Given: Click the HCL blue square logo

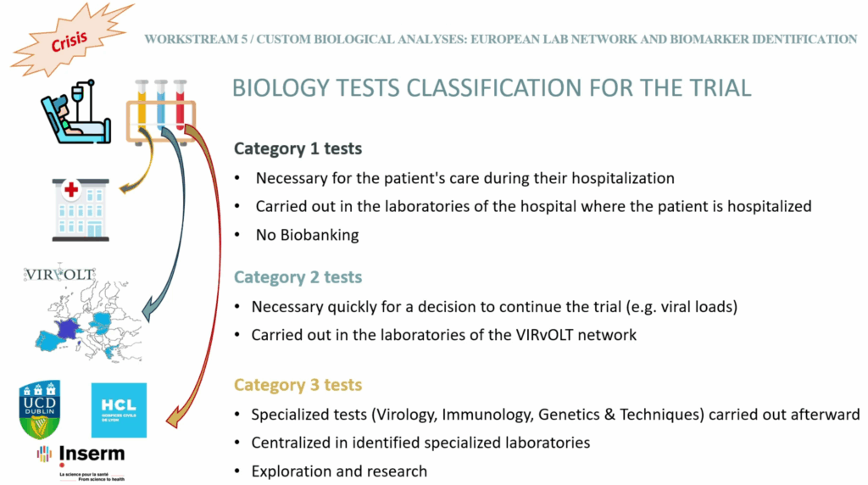Looking at the screenshot, I should pyautogui.click(x=119, y=410).
